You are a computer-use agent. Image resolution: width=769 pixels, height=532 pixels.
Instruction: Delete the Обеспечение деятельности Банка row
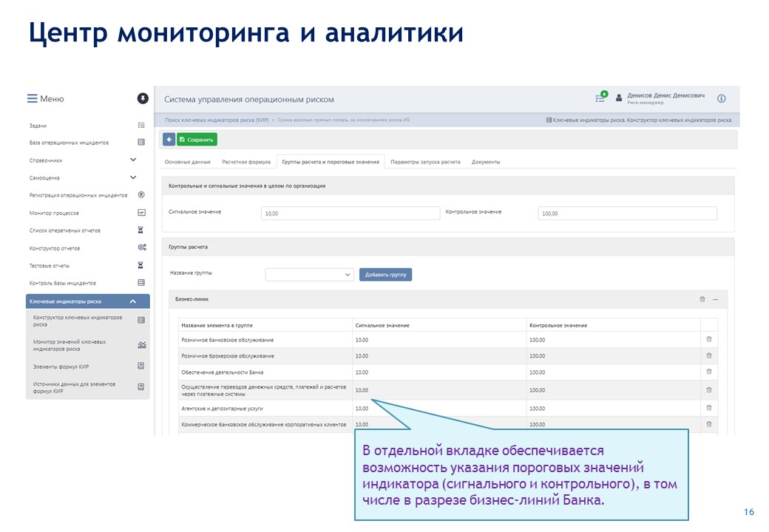(708, 372)
